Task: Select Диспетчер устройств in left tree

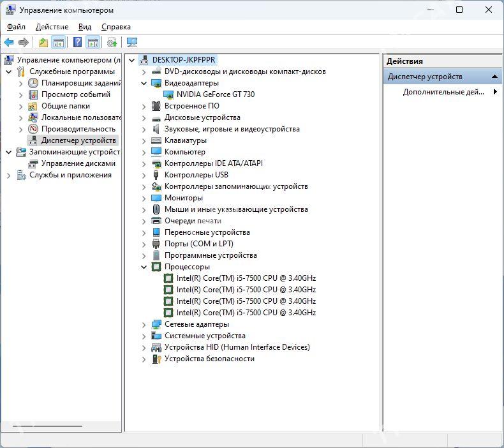Action: [x=78, y=140]
